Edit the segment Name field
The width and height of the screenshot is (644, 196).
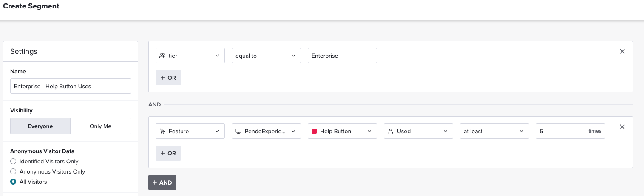71,86
